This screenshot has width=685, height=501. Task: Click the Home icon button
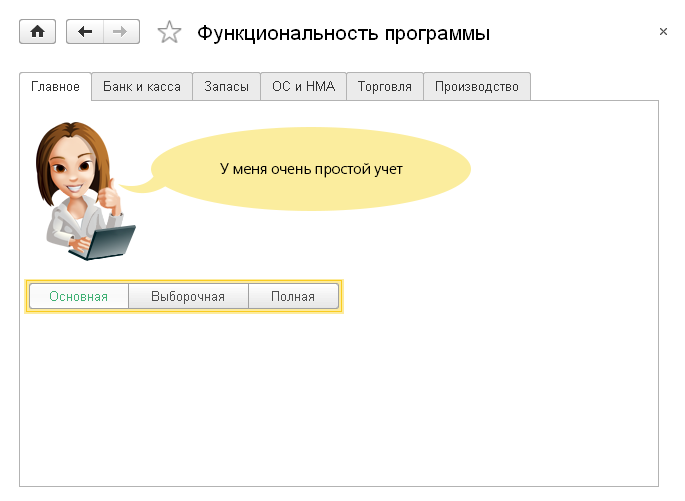38,33
